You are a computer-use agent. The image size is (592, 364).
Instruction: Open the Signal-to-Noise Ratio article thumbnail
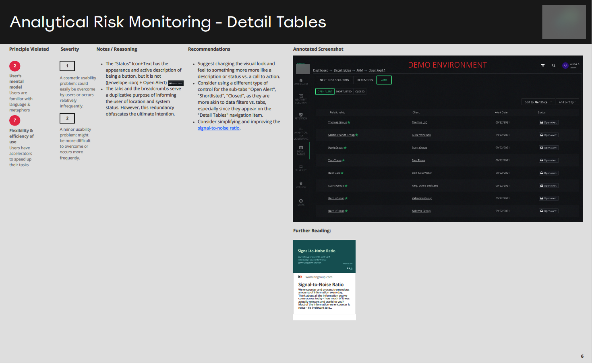[324, 256]
